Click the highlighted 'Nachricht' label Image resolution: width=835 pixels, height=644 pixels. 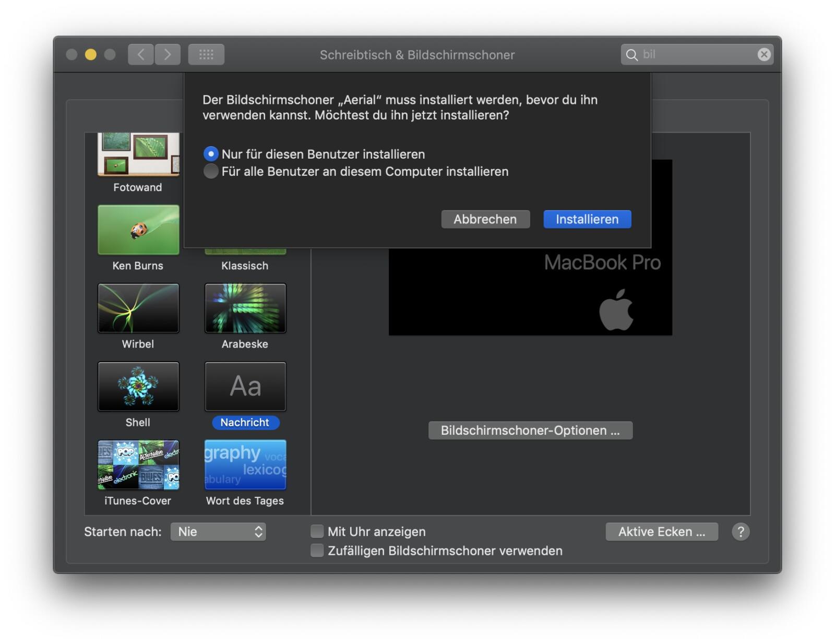[245, 422]
